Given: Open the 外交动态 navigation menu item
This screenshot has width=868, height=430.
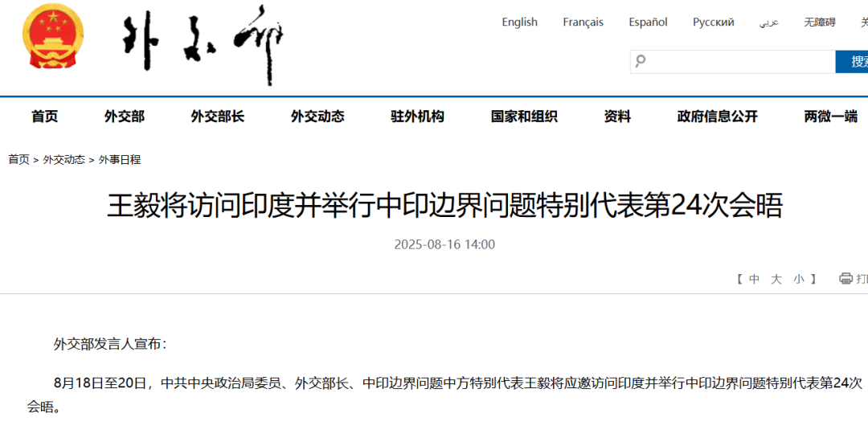Looking at the screenshot, I should point(317,117).
